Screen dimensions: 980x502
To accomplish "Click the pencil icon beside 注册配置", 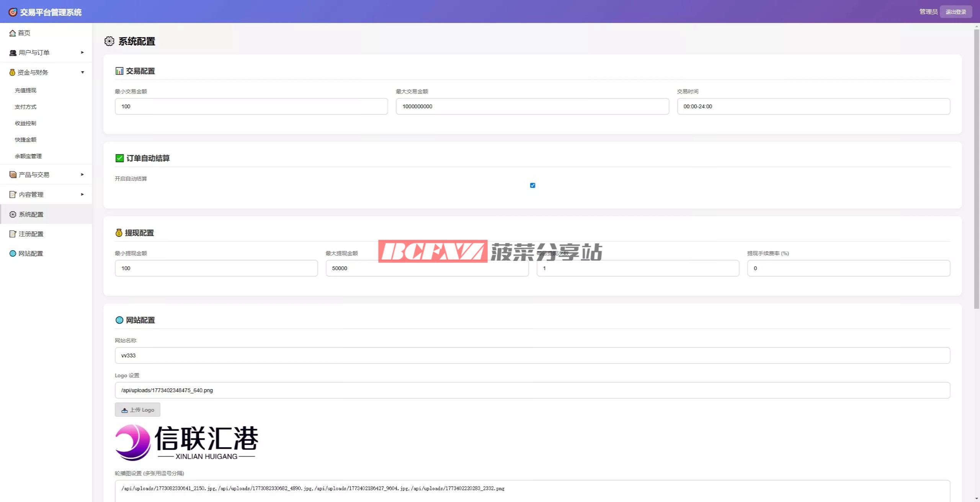I will (13, 234).
